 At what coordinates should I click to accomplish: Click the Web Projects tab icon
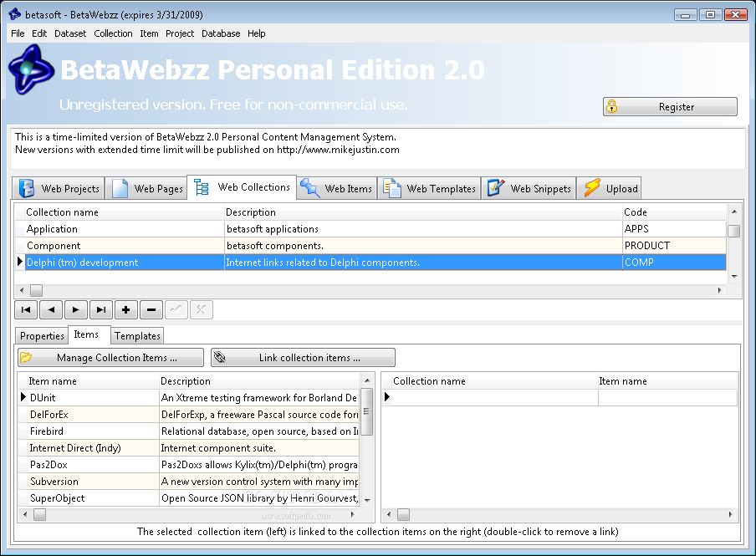[x=27, y=188]
